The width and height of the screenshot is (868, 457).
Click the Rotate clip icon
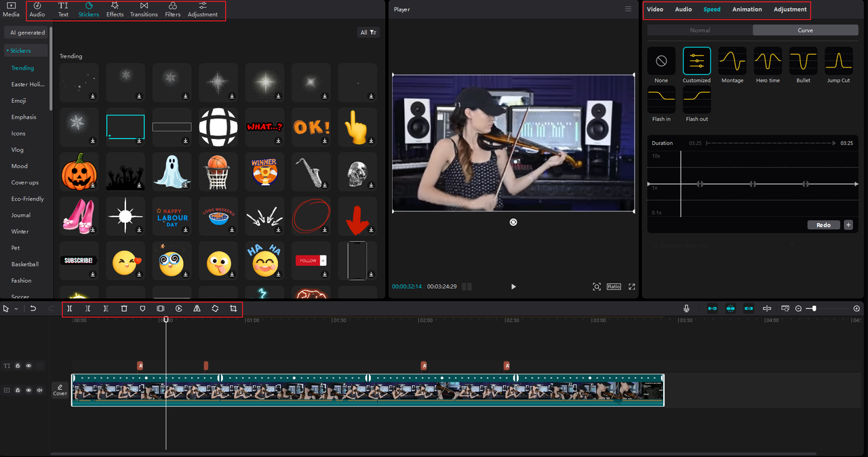[x=215, y=309]
